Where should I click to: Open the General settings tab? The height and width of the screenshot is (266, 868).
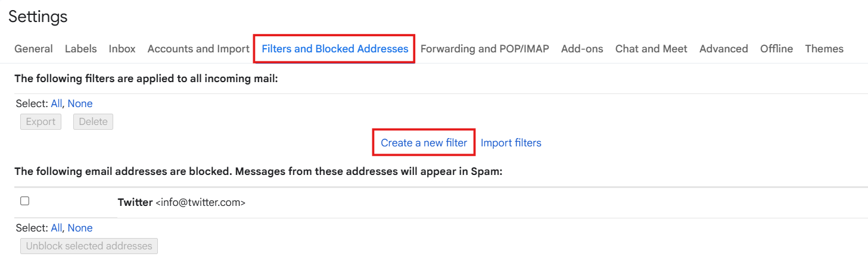[x=33, y=49]
